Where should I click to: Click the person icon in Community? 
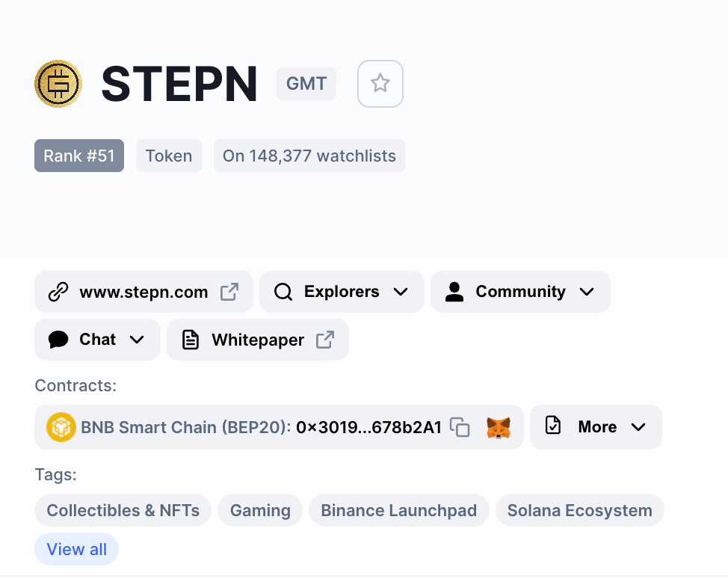pos(454,292)
